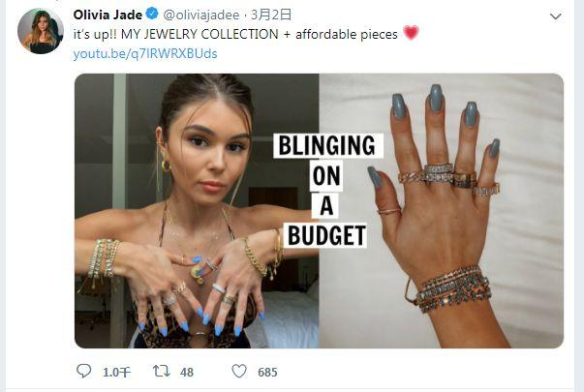Click the woman's portrait in the thumbnail
This screenshot has width=584, height=392.
(197, 211)
